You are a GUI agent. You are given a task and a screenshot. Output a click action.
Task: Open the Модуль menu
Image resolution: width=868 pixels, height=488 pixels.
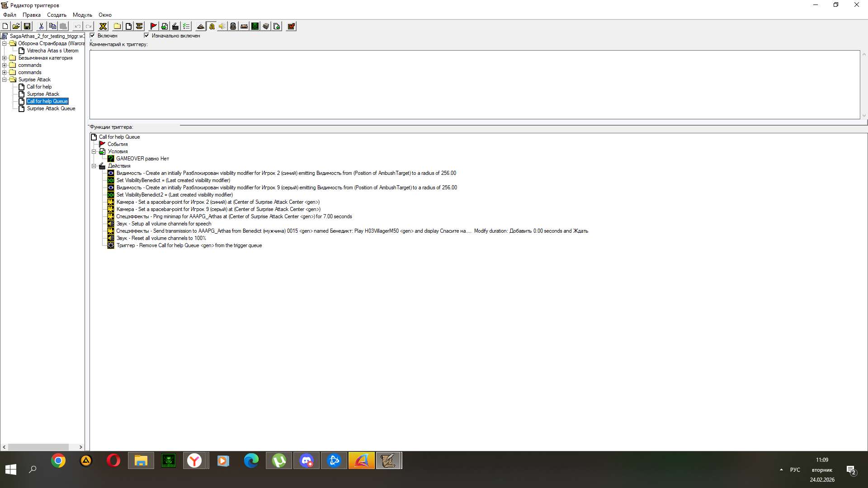[82, 15]
